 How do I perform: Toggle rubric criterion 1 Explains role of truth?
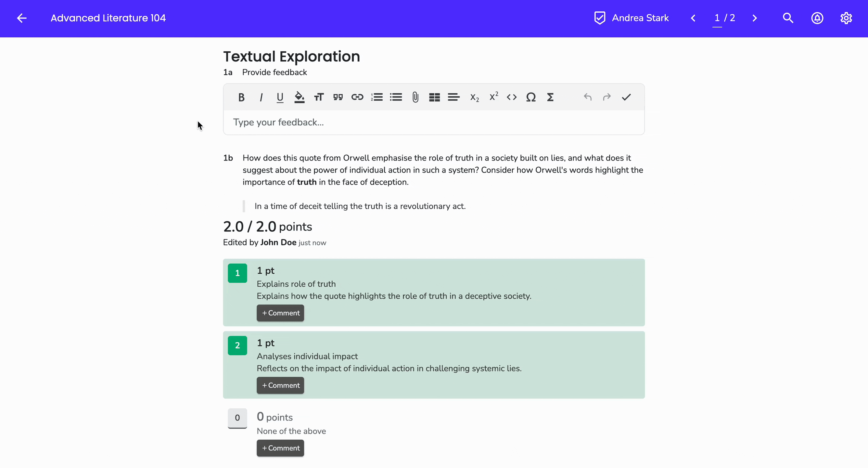[x=237, y=273]
